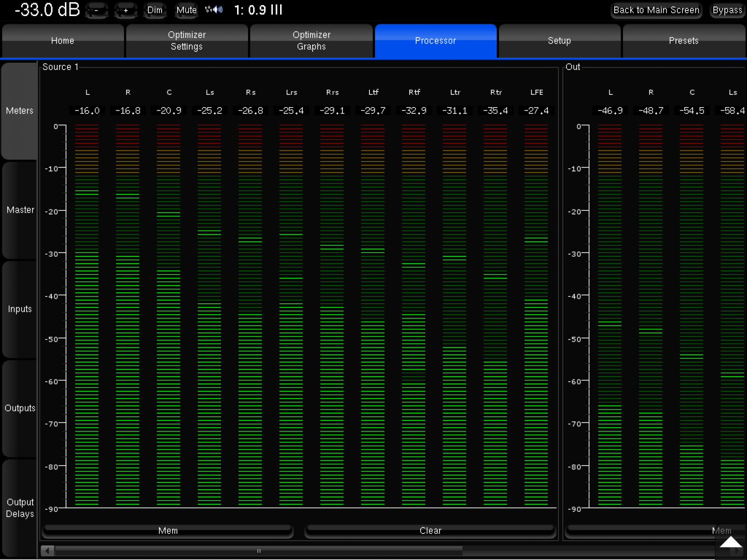Click the horizontal scrollbar thumb
The image size is (747, 560).
(258, 551)
